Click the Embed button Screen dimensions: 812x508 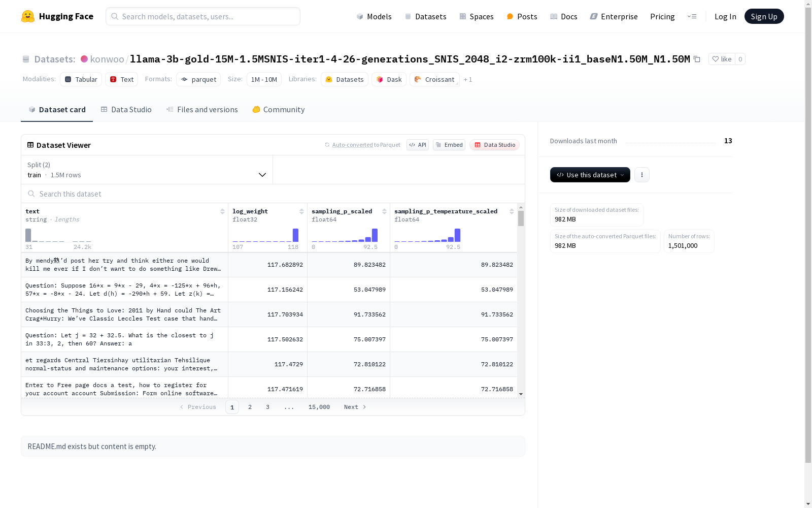[x=449, y=145]
